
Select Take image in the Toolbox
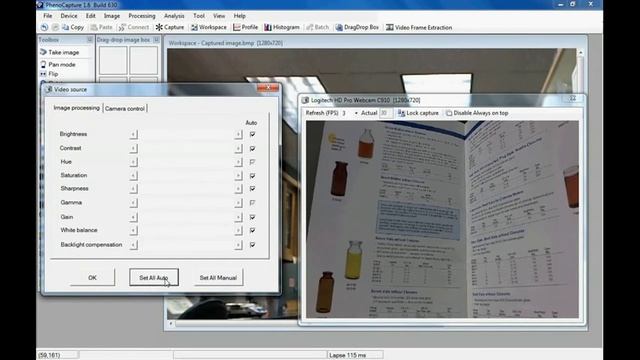click(60, 52)
